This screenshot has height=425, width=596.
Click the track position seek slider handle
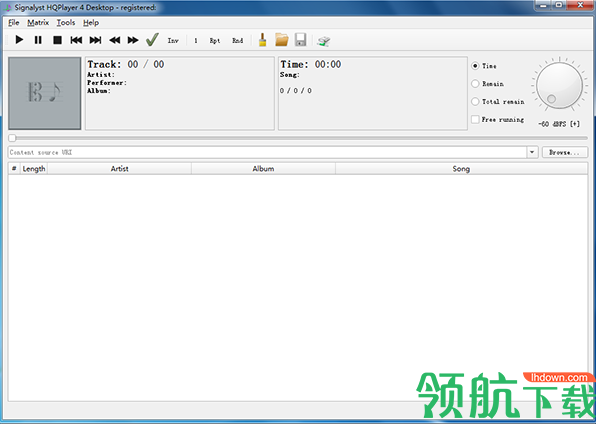click(x=12, y=138)
